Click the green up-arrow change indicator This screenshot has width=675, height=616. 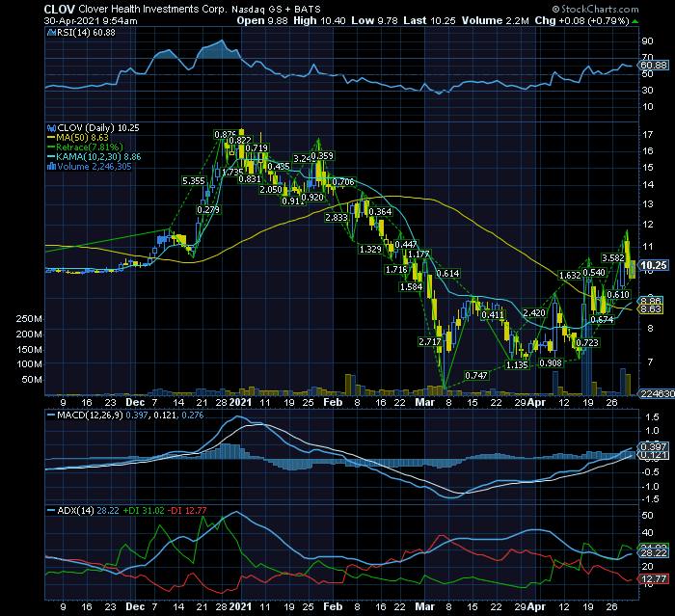(634, 21)
